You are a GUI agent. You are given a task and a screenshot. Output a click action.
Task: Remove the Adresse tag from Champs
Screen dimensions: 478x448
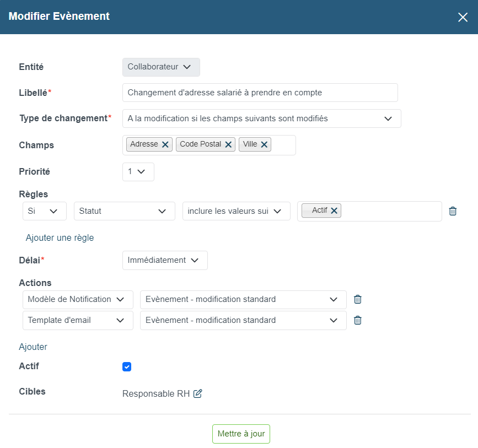pyautogui.click(x=165, y=144)
